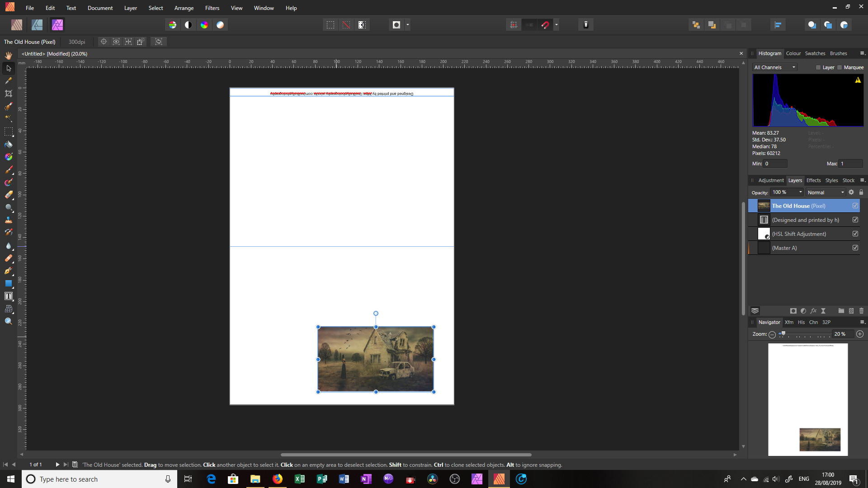Select the Gradient colour wheel tool
This screenshot has width=868, height=488.
point(9,157)
